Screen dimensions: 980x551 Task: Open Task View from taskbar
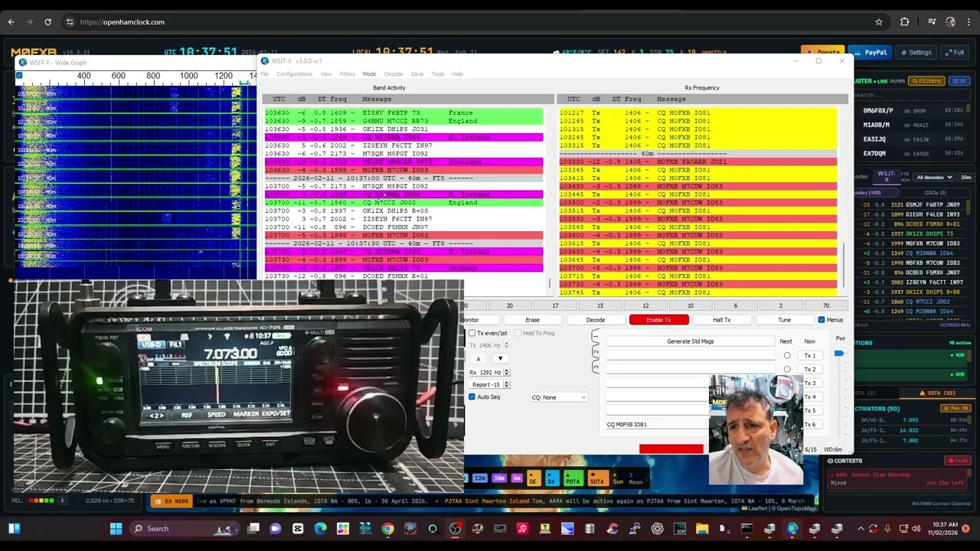tap(253, 528)
